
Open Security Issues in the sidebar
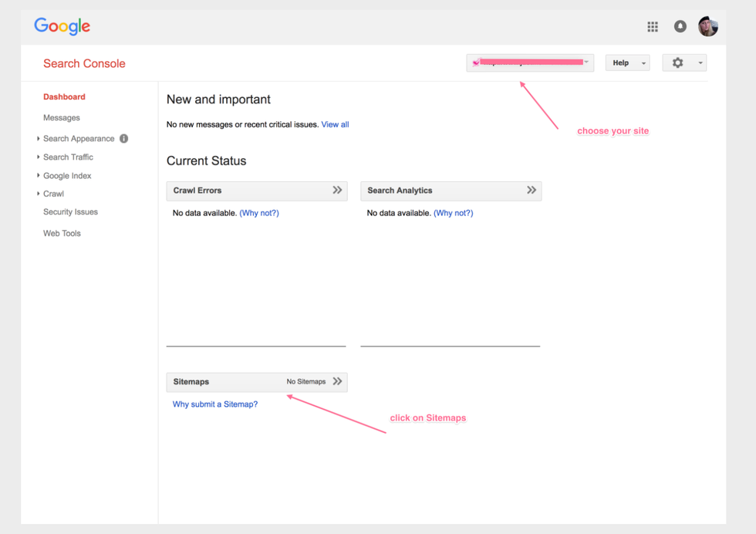click(x=70, y=211)
